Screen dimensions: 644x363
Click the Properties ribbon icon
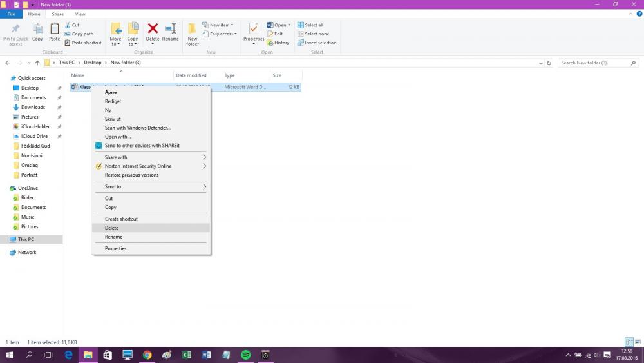coord(254,29)
